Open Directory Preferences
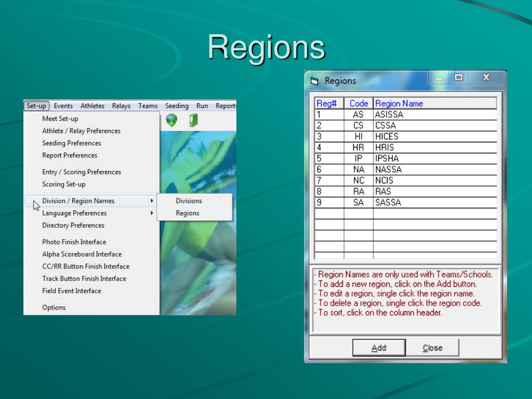Image resolution: width=532 pixels, height=399 pixels. 73,225
